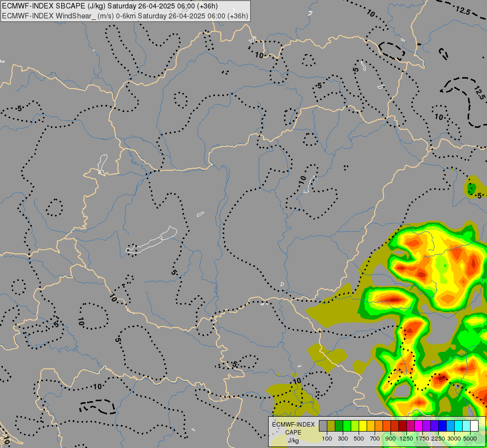Select the bright cyan legend swatch
Viewport: 487px width, 448px height.
[x=458, y=426]
